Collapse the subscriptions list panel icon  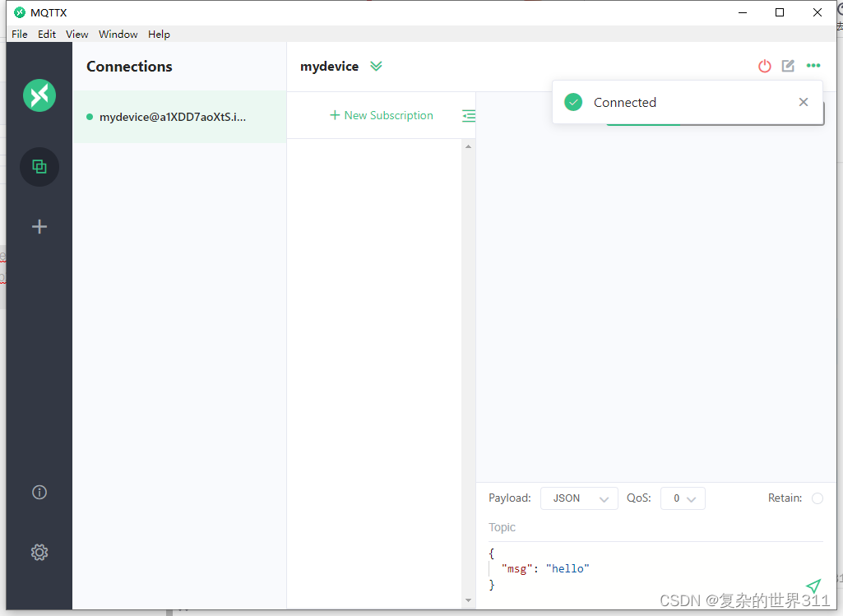tap(469, 116)
